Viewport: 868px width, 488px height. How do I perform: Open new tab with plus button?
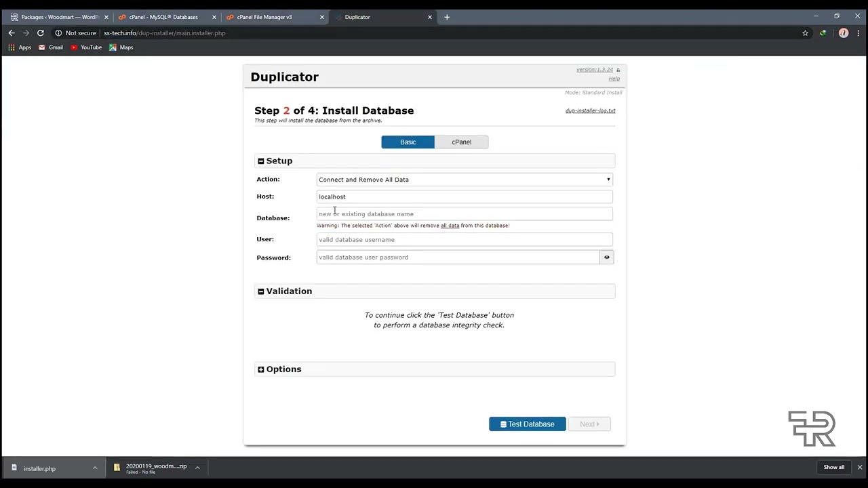pos(447,17)
